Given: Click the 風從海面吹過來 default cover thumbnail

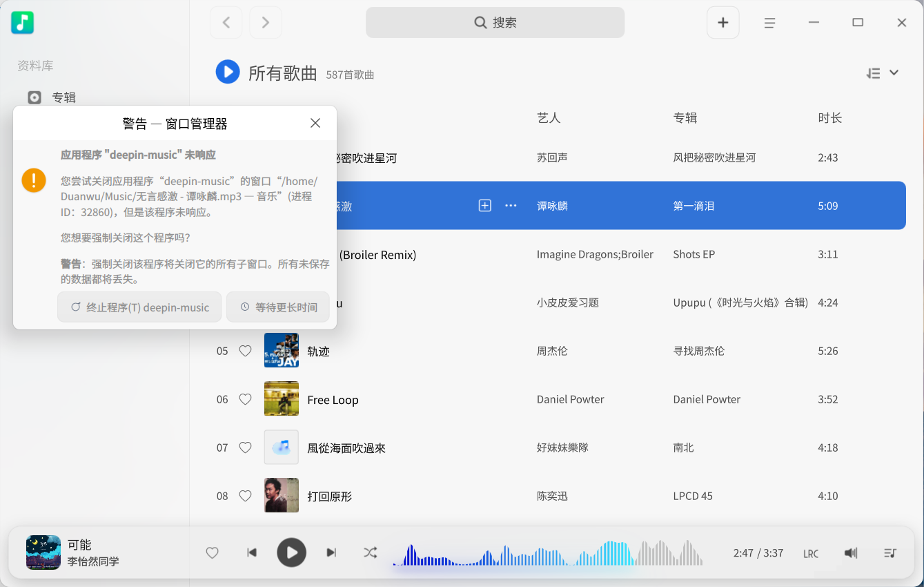Looking at the screenshot, I should click(x=282, y=447).
